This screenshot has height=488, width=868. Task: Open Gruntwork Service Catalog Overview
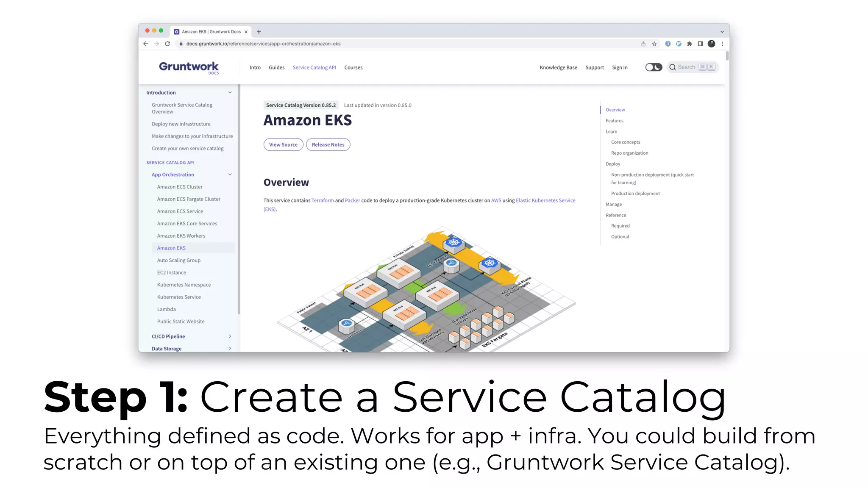(x=182, y=108)
